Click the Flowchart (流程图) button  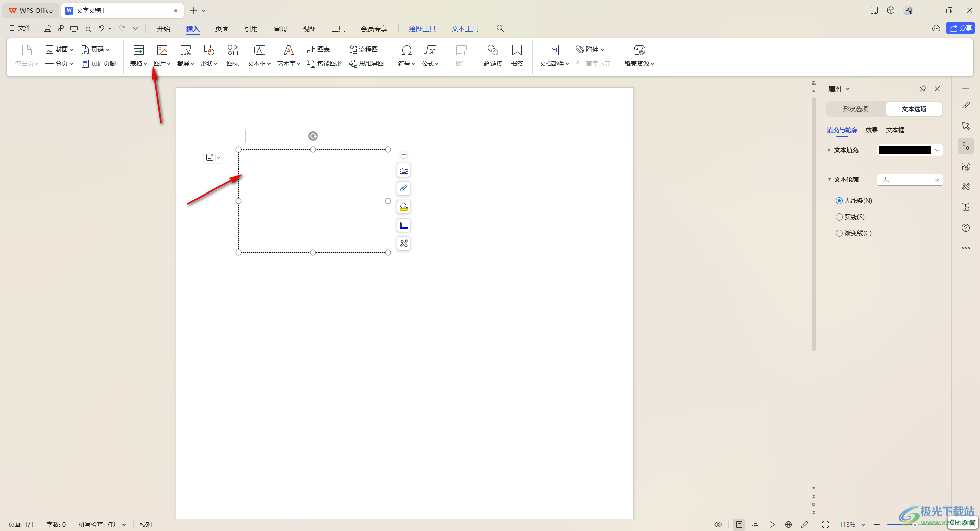click(363, 50)
